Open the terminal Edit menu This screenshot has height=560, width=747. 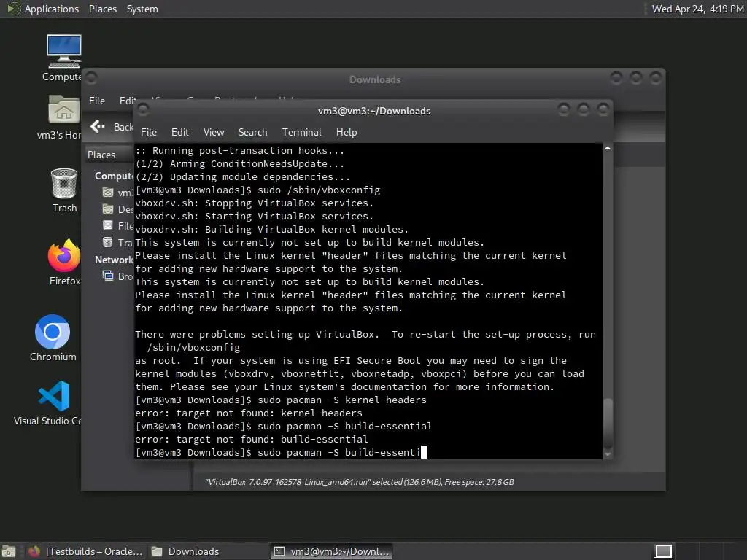pyautogui.click(x=180, y=133)
